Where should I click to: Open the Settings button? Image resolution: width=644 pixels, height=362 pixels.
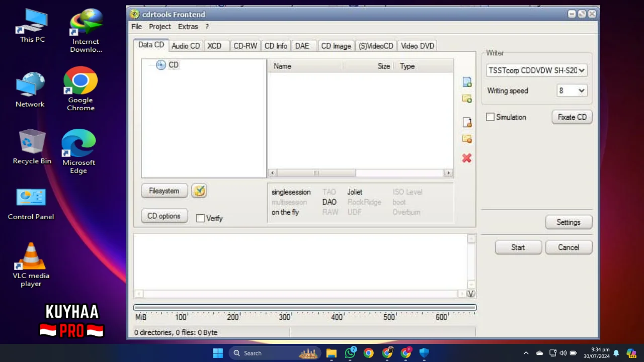[x=569, y=222]
